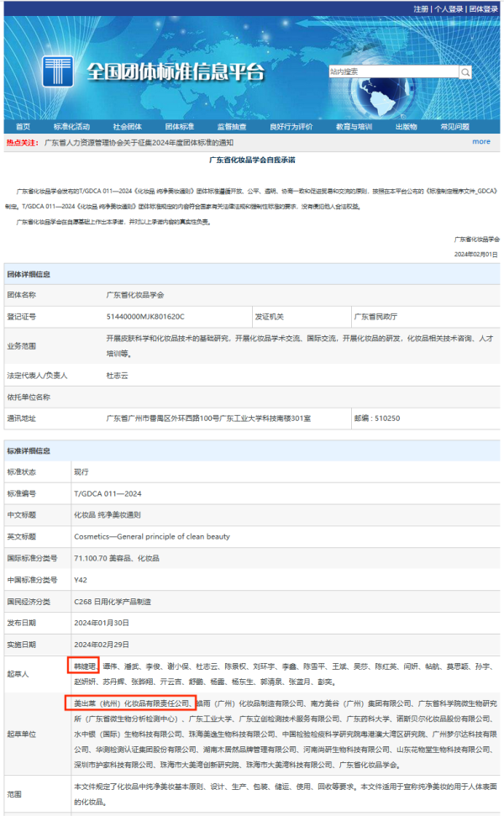Viewport: 504px width, 816px height.
Task: Open the 广东省人力资源管理协会 hot news headline
Action: 151,143
